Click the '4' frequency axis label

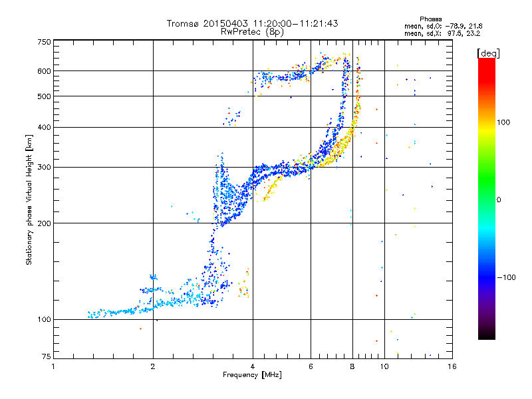[253, 366]
